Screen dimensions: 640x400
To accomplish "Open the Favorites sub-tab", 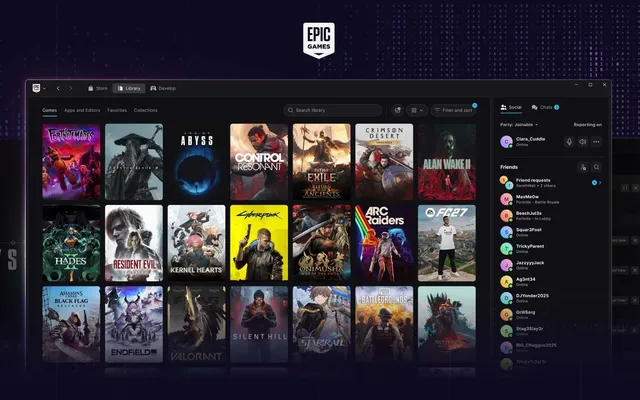I will coord(117,110).
